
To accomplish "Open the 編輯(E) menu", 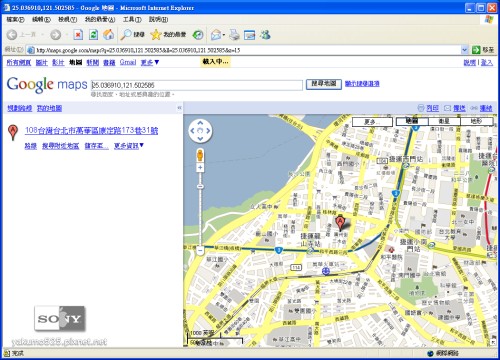I will coord(41,19).
